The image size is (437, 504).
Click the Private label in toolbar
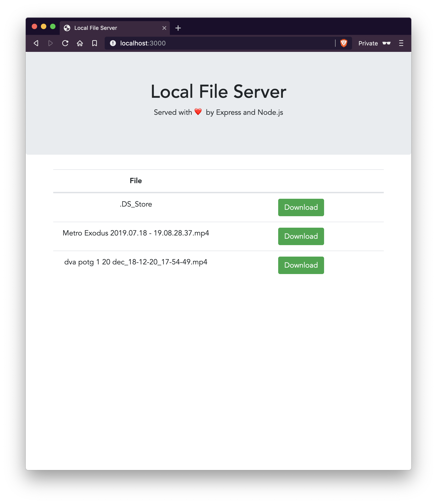(368, 43)
